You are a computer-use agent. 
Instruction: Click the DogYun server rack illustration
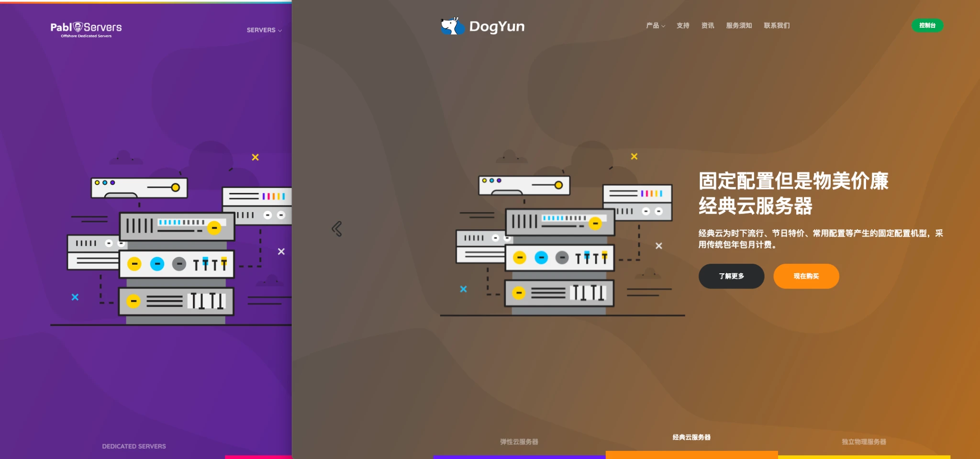[562, 244]
